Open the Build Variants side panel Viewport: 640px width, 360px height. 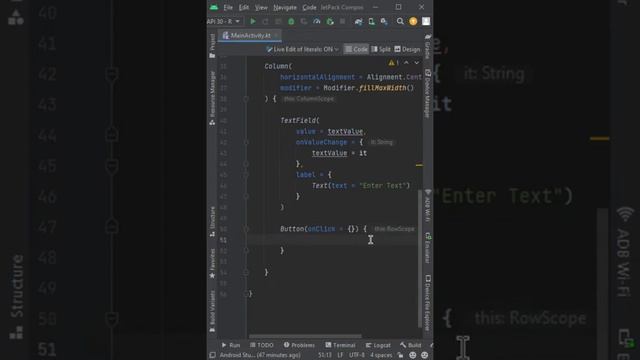click(x=212, y=311)
